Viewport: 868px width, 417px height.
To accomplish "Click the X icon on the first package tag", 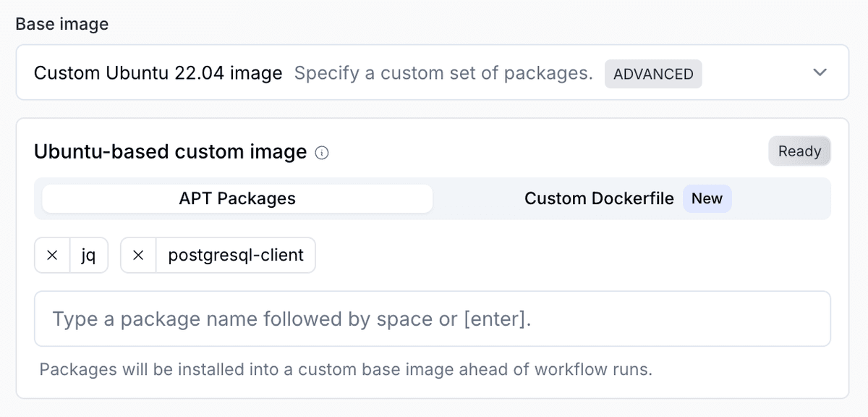I will [x=51, y=255].
